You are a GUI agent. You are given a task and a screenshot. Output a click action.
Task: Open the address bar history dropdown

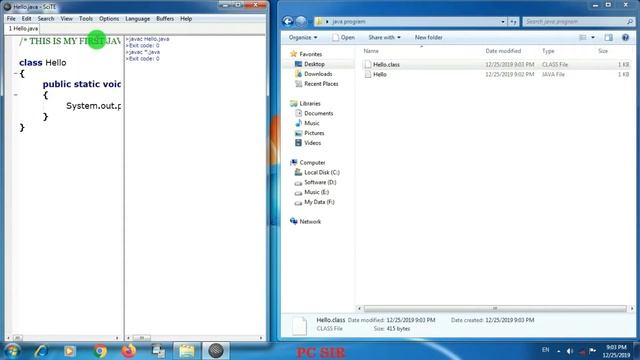point(503,22)
